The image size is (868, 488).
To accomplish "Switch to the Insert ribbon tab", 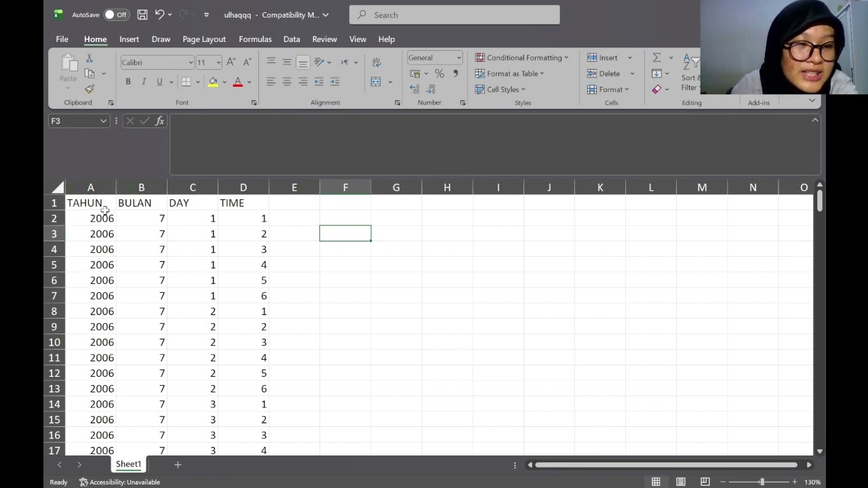I will coord(129,39).
